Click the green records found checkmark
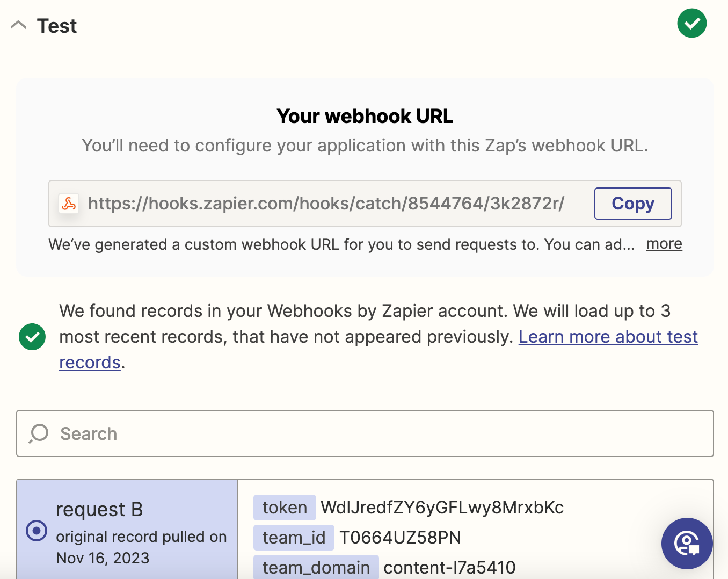728x579 pixels. point(32,337)
